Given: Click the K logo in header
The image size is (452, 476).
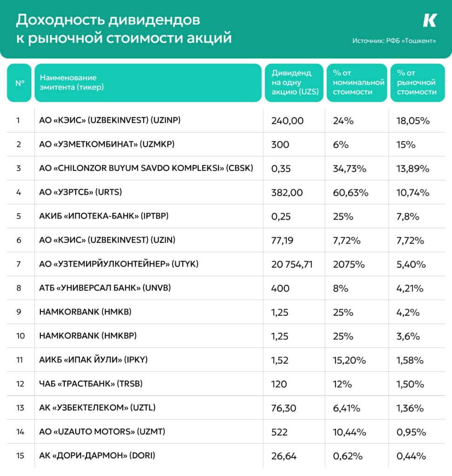Looking at the screenshot, I should click(430, 20).
